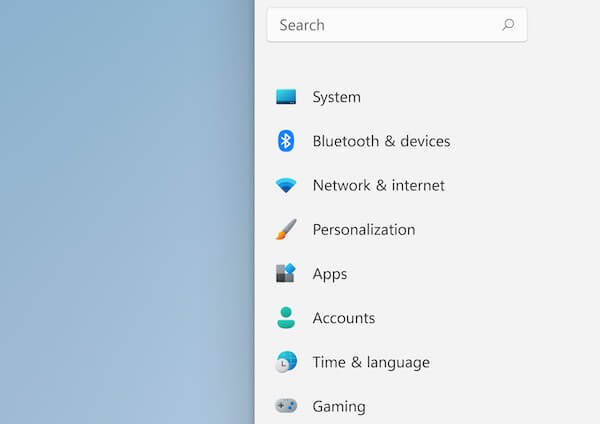Navigate to Apps text label

[x=330, y=273]
